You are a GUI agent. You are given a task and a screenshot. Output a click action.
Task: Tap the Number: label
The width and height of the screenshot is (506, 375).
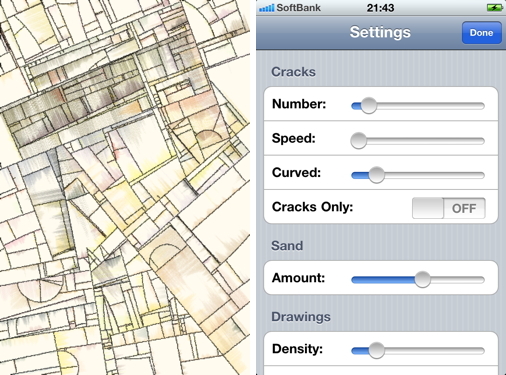[299, 104]
